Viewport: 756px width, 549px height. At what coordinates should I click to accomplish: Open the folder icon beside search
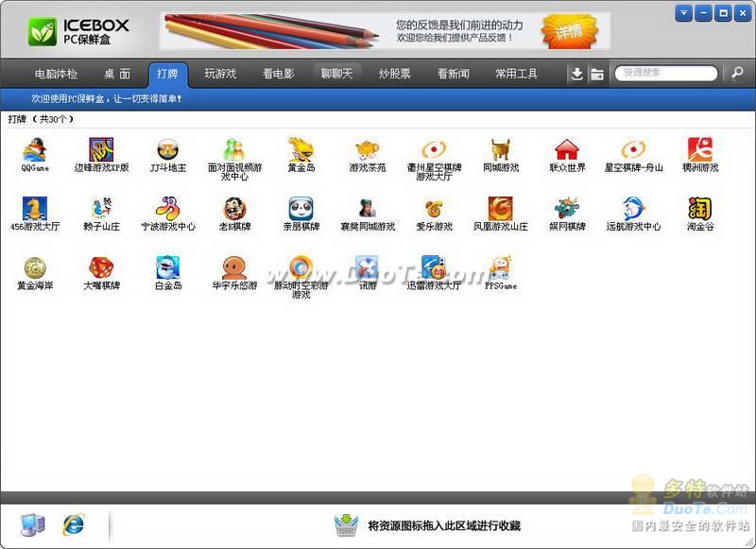click(x=597, y=74)
